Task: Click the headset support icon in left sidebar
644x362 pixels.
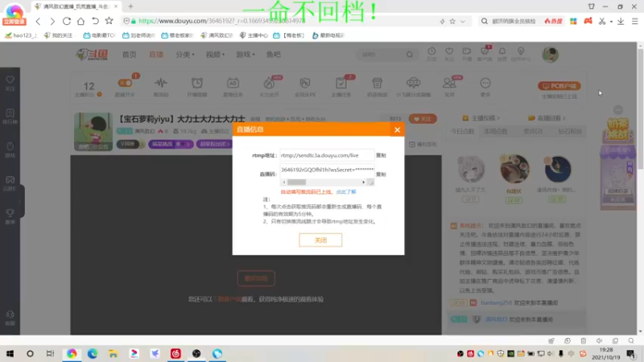Action: pos(10,315)
